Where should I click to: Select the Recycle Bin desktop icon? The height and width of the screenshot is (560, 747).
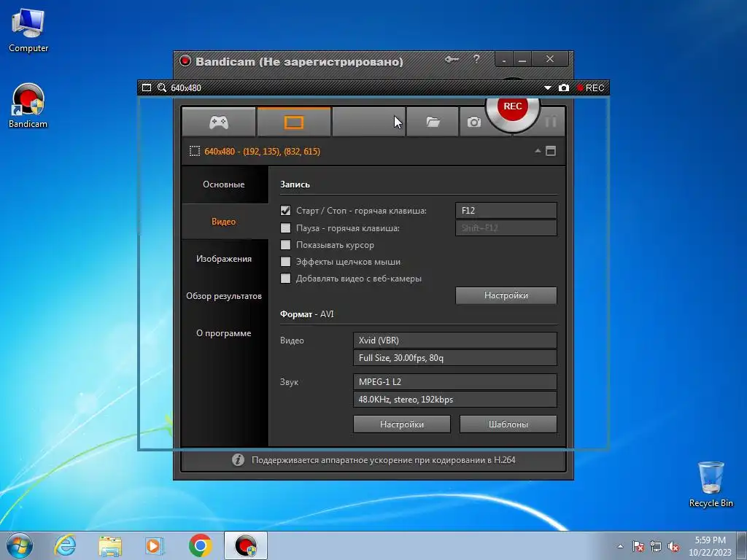coord(711,484)
